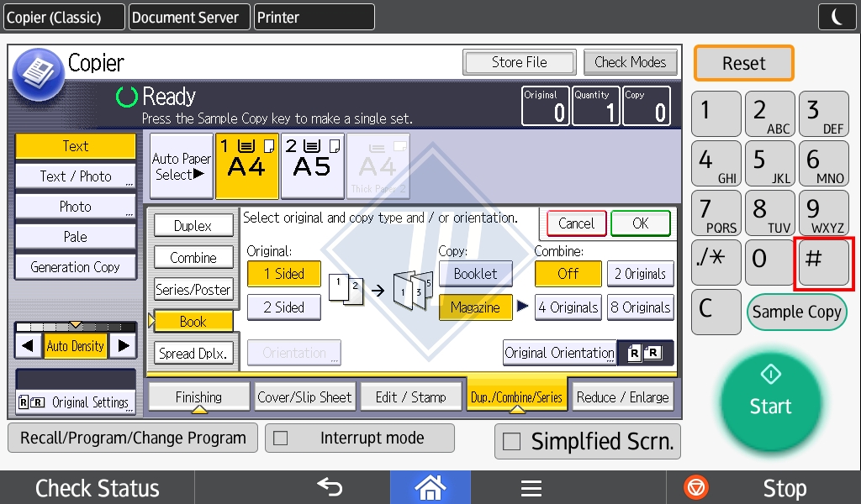Enable the Simplified Scrn. checkbox
Image resolution: width=861 pixels, height=504 pixels.
(x=510, y=442)
